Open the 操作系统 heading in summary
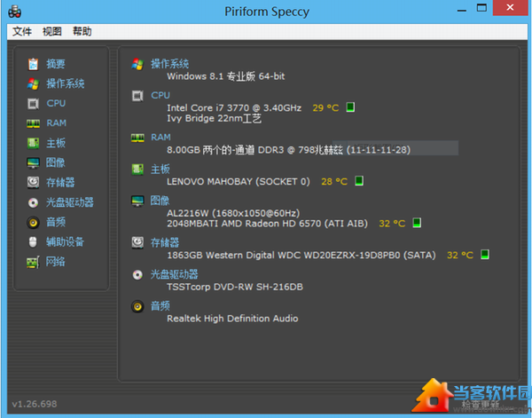This screenshot has height=418, width=532. click(x=169, y=64)
